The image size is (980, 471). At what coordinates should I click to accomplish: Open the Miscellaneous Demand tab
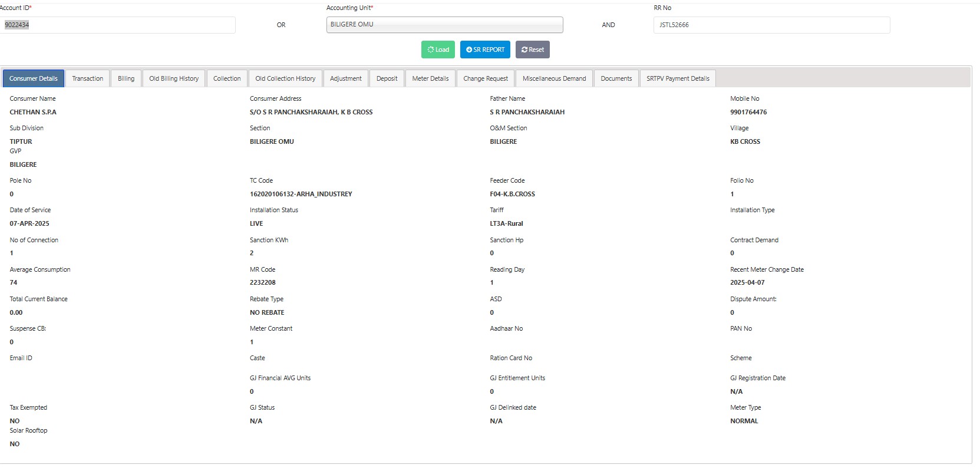(x=555, y=78)
